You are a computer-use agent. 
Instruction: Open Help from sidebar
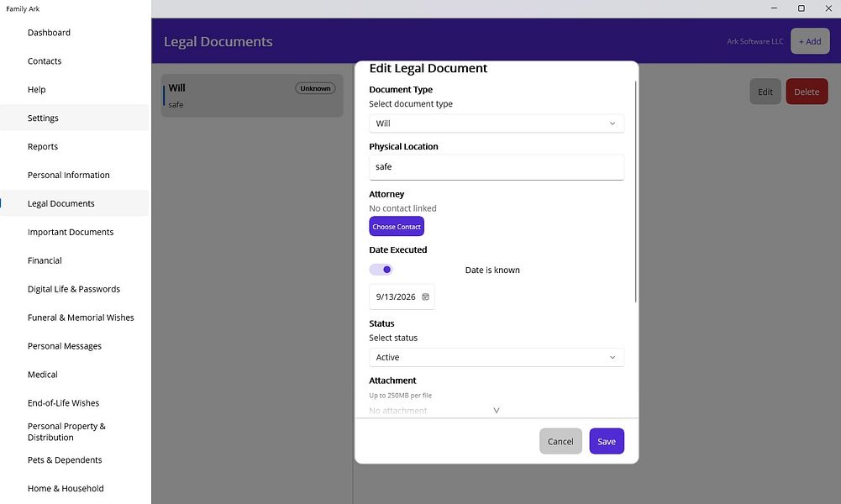[x=75, y=90]
